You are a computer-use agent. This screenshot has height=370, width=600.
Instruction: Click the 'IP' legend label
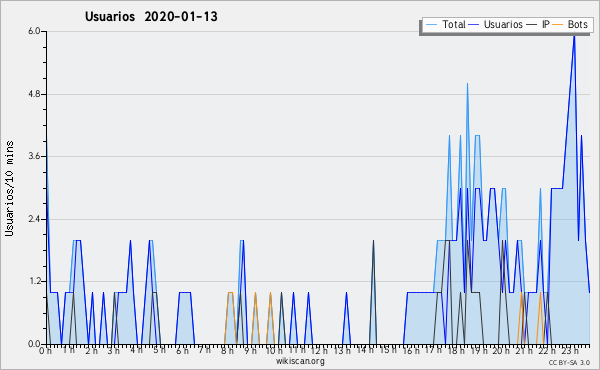click(x=546, y=24)
